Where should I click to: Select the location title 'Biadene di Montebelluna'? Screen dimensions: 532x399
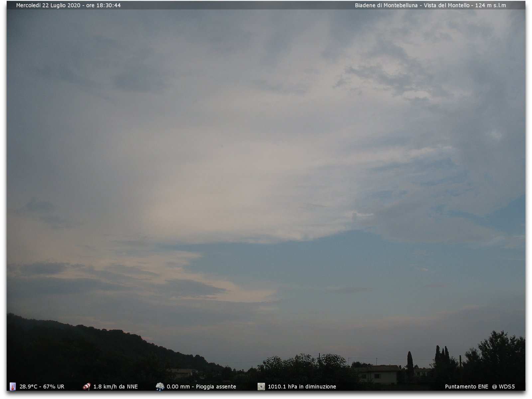pyautogui.click(x=386, y=5)
